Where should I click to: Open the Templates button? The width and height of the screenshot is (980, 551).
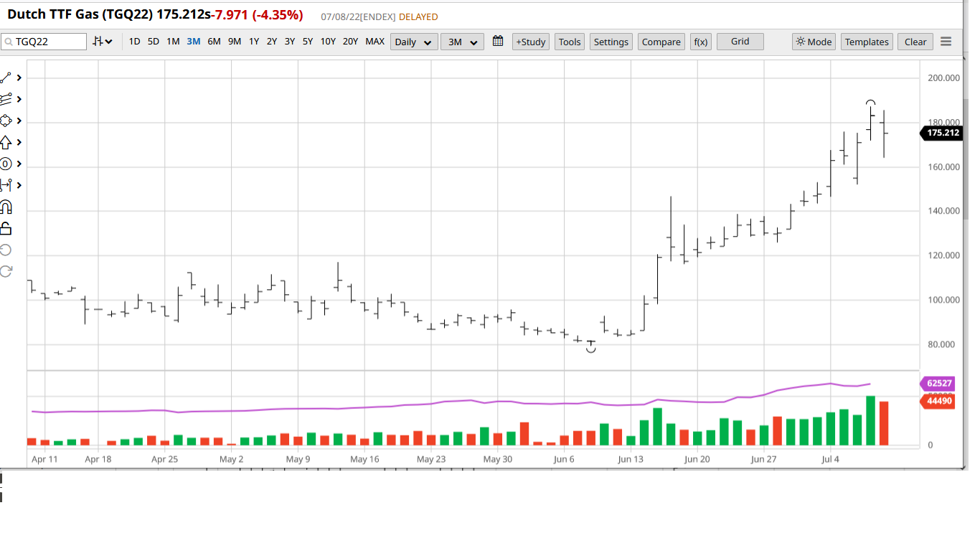click(867, 42)
